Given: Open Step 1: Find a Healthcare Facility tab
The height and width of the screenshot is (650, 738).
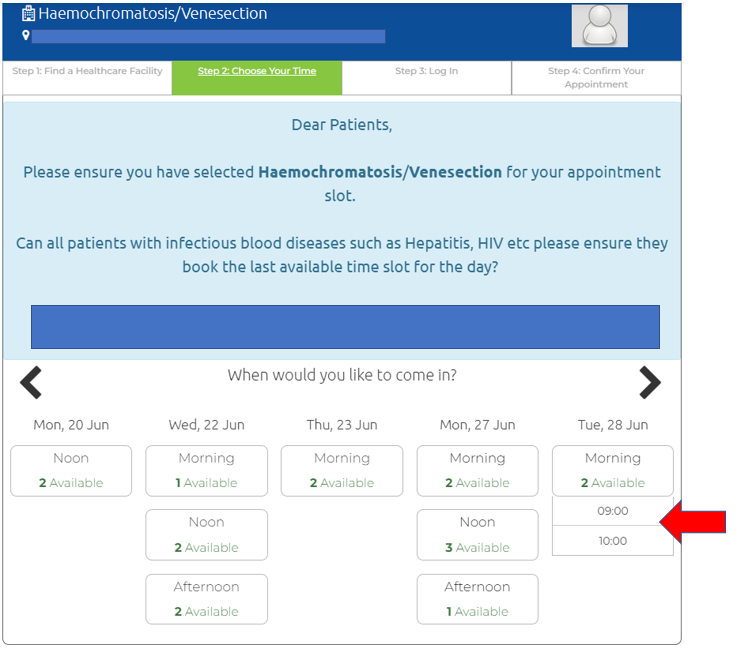Looking at the screenshot, I should (87, 72).
